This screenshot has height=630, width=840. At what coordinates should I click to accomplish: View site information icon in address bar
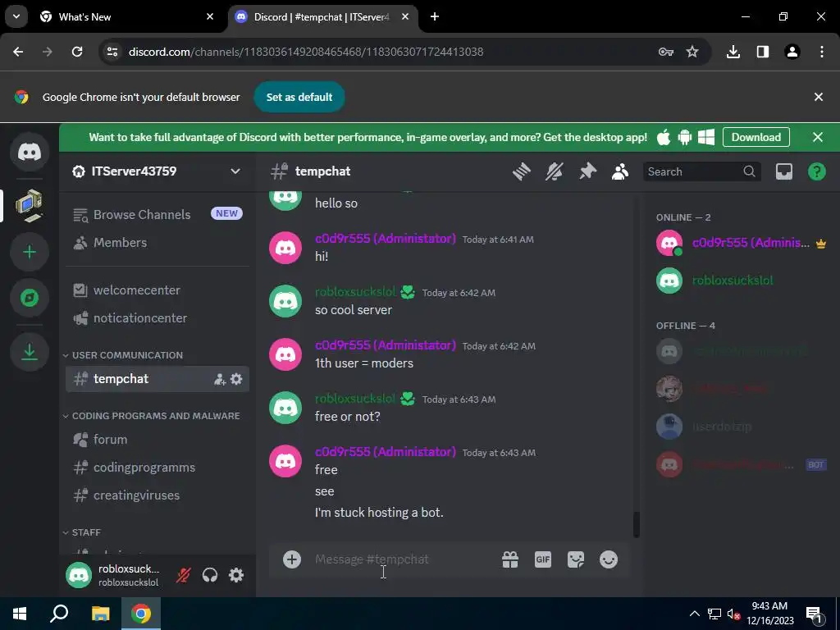coord(112,52)
